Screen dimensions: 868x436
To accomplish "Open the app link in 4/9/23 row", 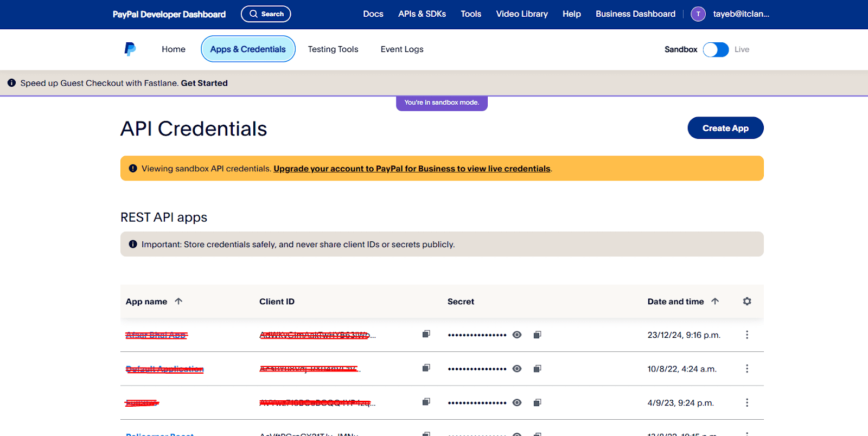I will click(x=142, y=403).
